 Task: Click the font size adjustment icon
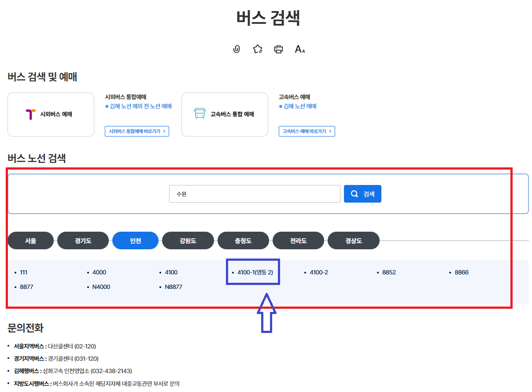point(299,49)
